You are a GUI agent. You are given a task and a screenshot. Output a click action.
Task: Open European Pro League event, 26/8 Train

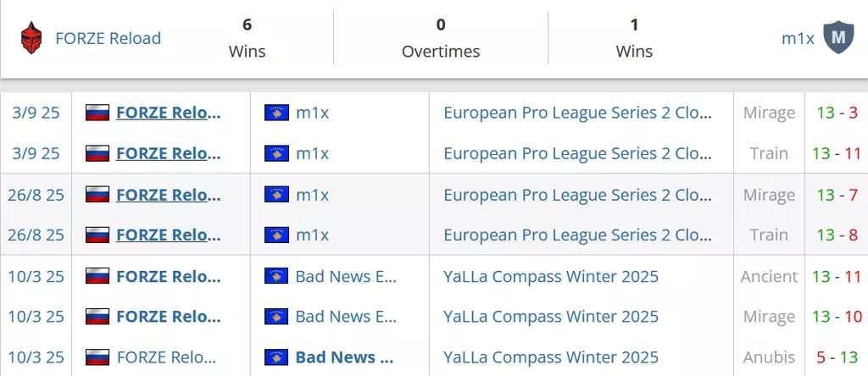(578, 235)
